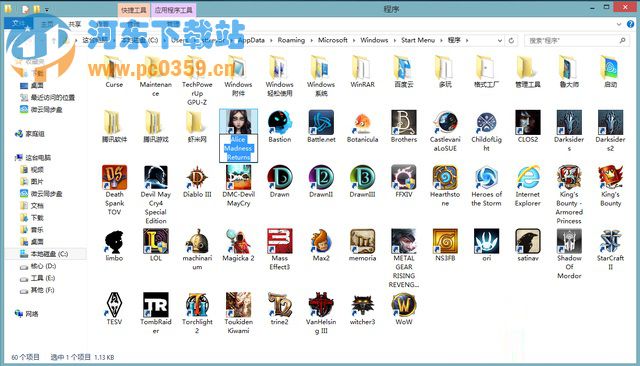Expand the ribbon with the chevron
This screenshot has width=640, height=366.
619,24
